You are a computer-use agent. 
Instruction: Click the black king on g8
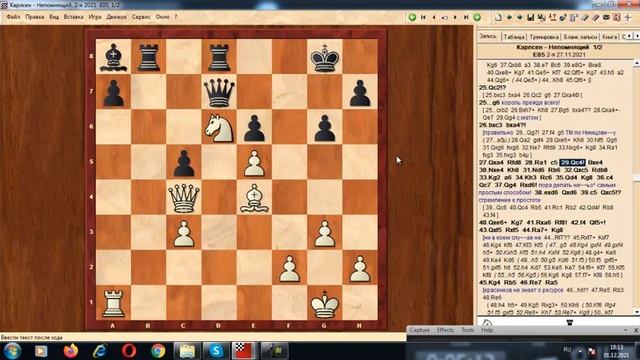click(x=324, y=58)
